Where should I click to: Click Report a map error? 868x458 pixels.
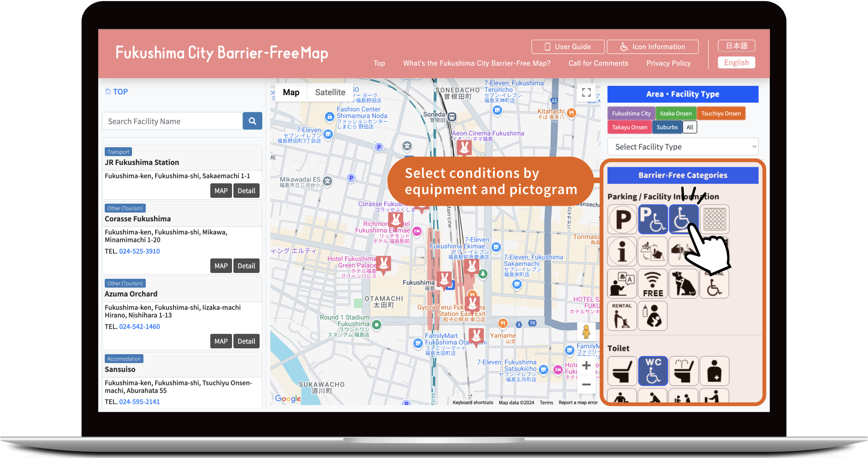[x=578, y=402]
